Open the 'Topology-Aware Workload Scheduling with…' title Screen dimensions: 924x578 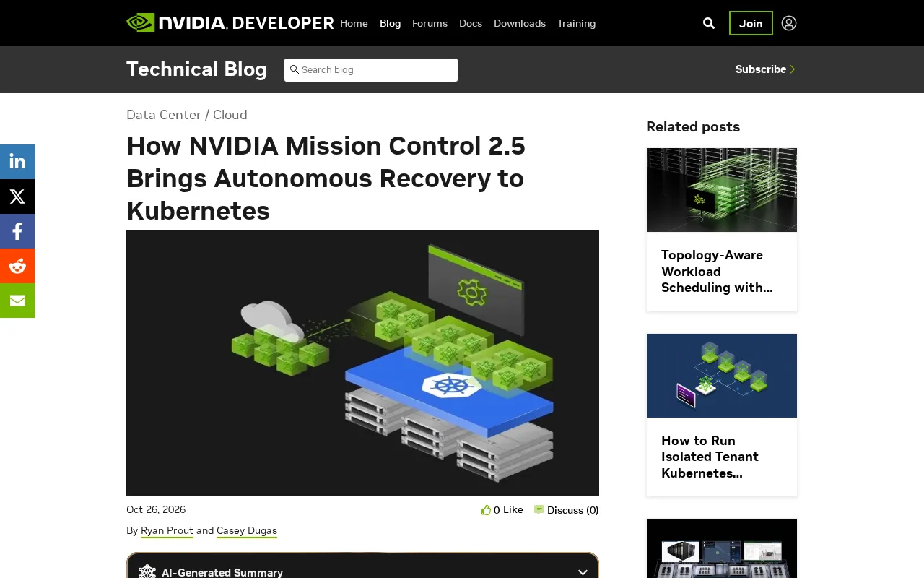tap(717, 272)
